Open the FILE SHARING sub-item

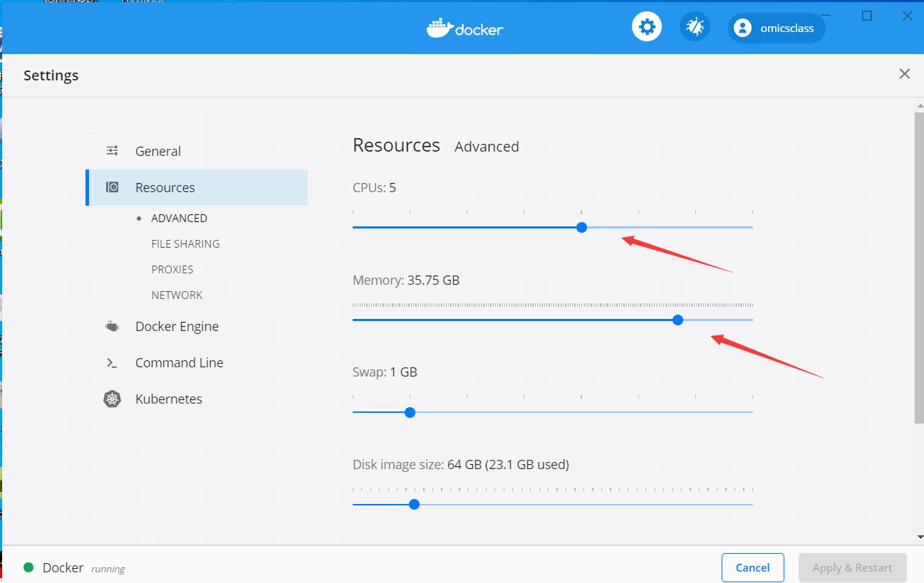[185, 243]
